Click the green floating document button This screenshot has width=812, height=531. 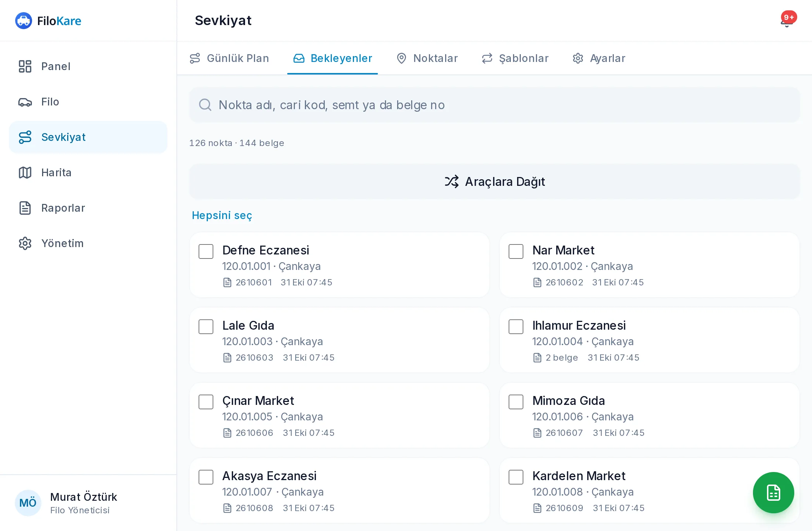(x=773, y=493)
